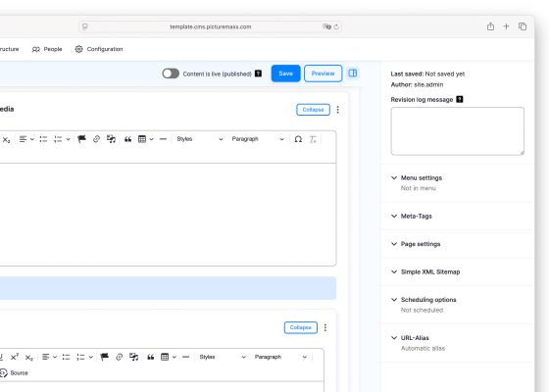Click help icon beside Revision log message

pyautogui.click(x=460, y=99)
